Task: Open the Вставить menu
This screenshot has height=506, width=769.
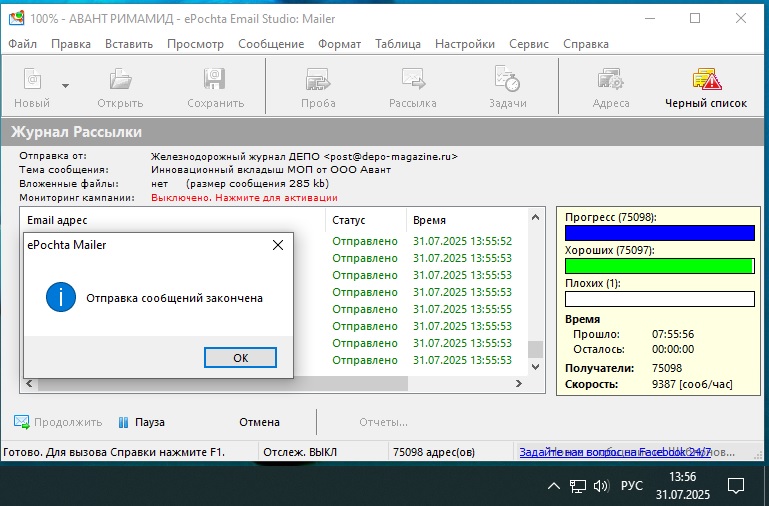Action: [x=128, y=44]
